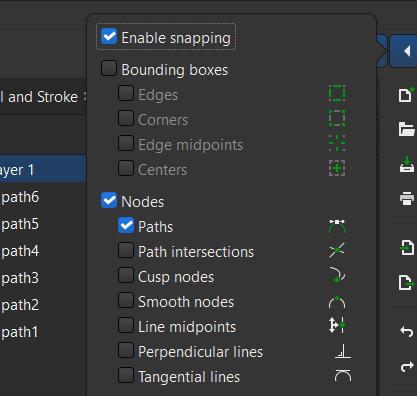Click the Redo arrow icon
This screenshot has width=417, height=396.
click(407, 367)
